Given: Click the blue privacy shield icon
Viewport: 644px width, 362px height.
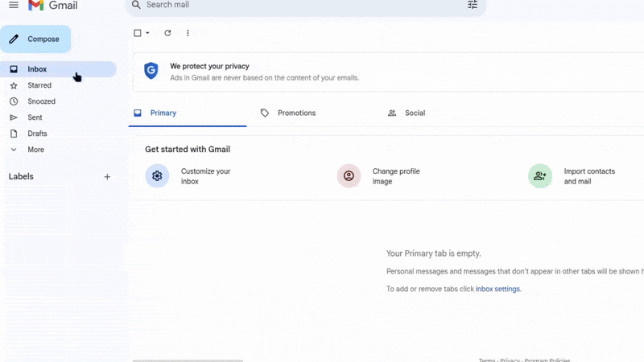Looking at the screenshot, I should point(151,71).
